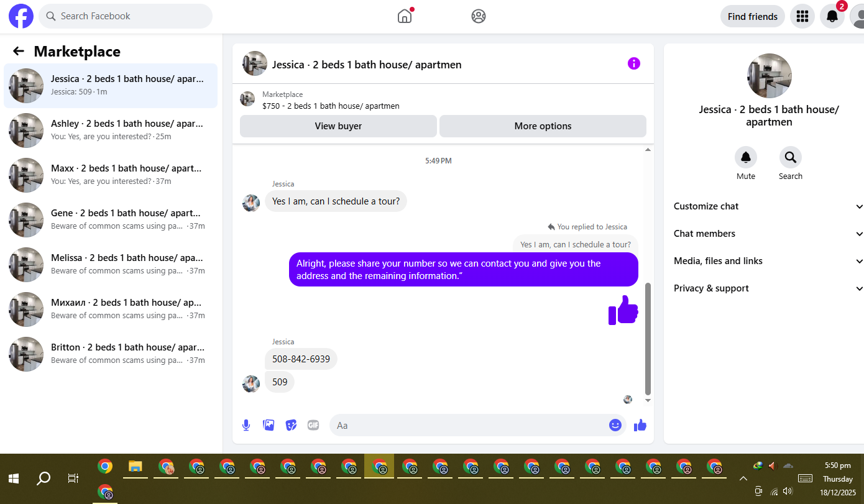Viewport: 864px width, 504px height.
Task: Expand the Chat members section
Action: (768, 234)
